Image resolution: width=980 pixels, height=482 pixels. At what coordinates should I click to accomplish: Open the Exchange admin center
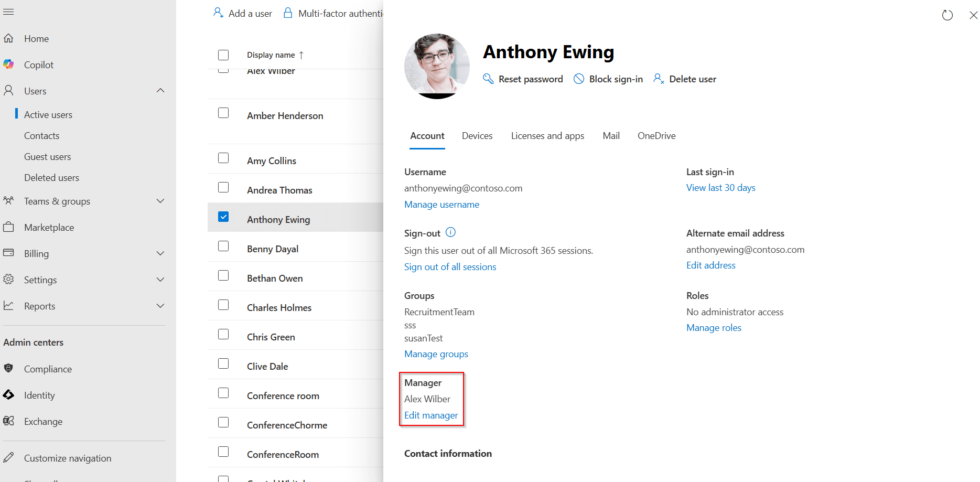[x=44, y=421]
